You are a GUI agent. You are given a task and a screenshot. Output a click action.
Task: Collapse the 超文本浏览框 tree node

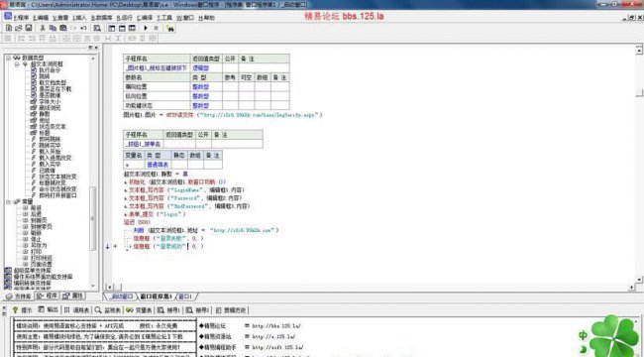[x=17, y=64]
